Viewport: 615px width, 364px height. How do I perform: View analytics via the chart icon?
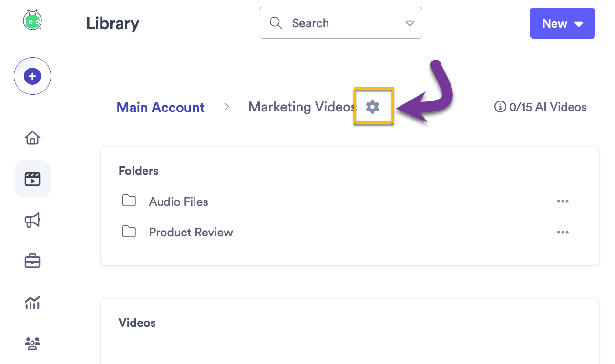32,303
